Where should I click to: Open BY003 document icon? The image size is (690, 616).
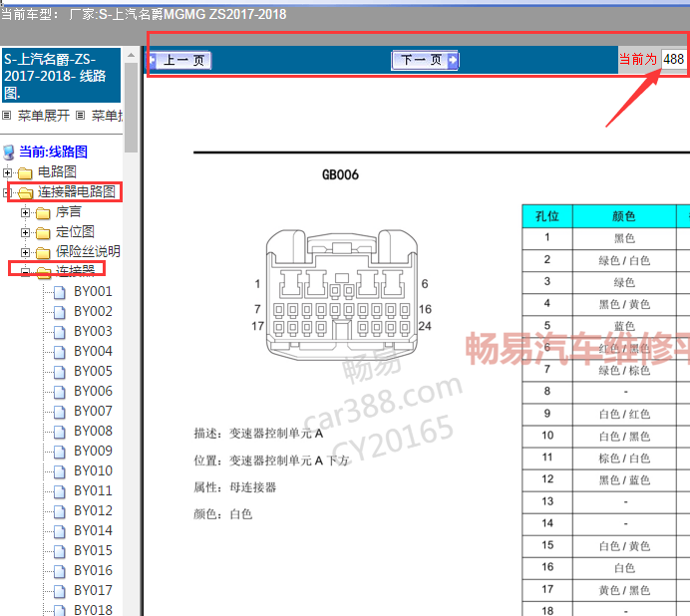(60, 332)
